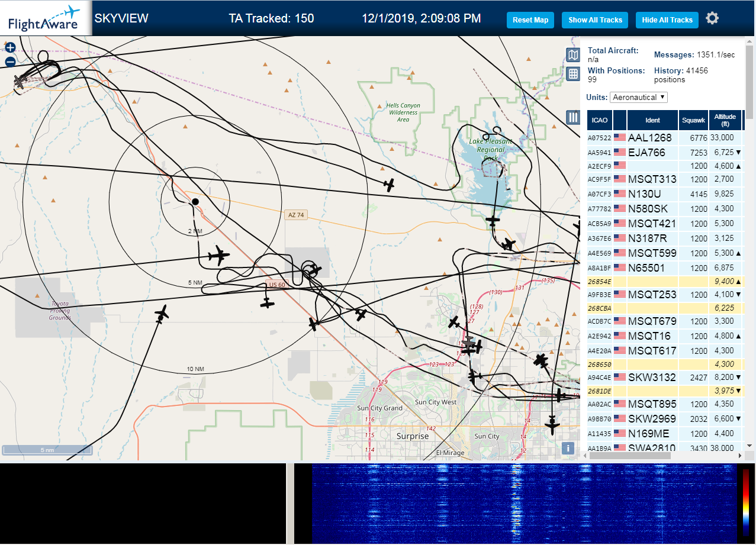This screenshot has height=545, width=756.
Task: Click the SKYVIEW title text
Action: pos(121,18)
